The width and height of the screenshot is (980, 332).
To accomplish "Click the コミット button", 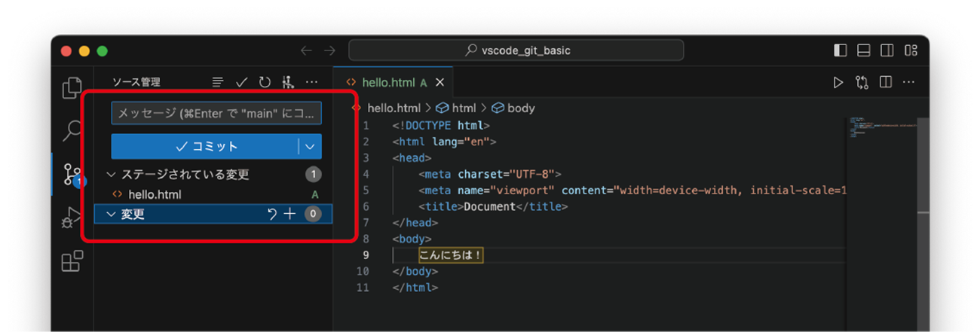I will 205,147.
